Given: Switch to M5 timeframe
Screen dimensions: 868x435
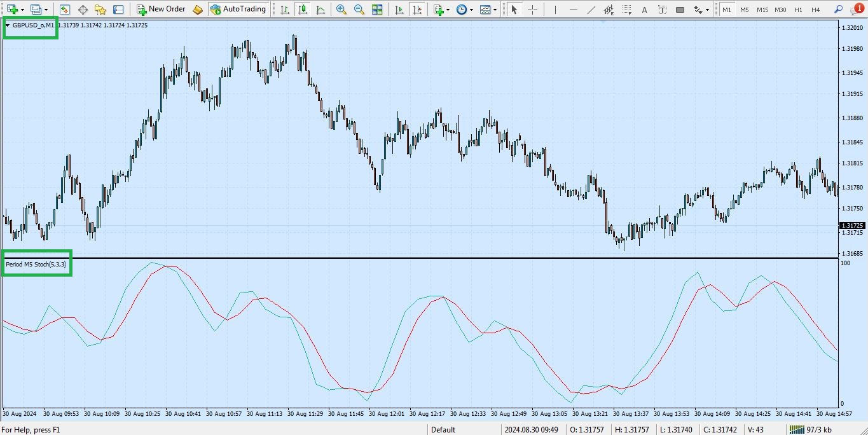Looking at the screenshot, I should click(745, 10).
